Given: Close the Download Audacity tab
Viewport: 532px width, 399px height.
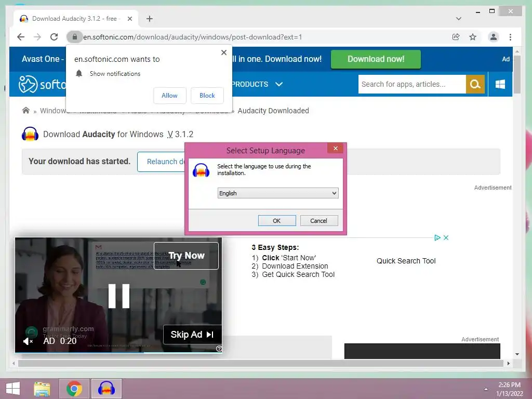Looking at the screenshot, I should coord(129,19).
